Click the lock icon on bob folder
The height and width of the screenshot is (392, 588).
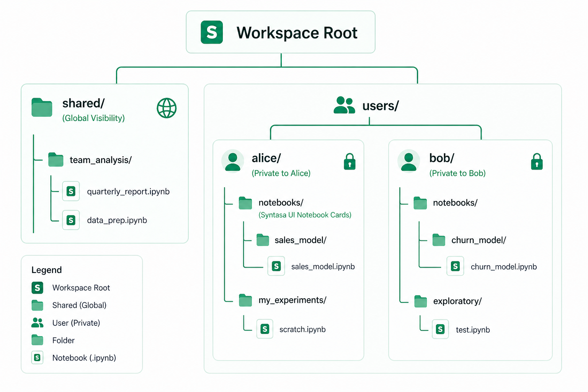(x=537, y=162)
